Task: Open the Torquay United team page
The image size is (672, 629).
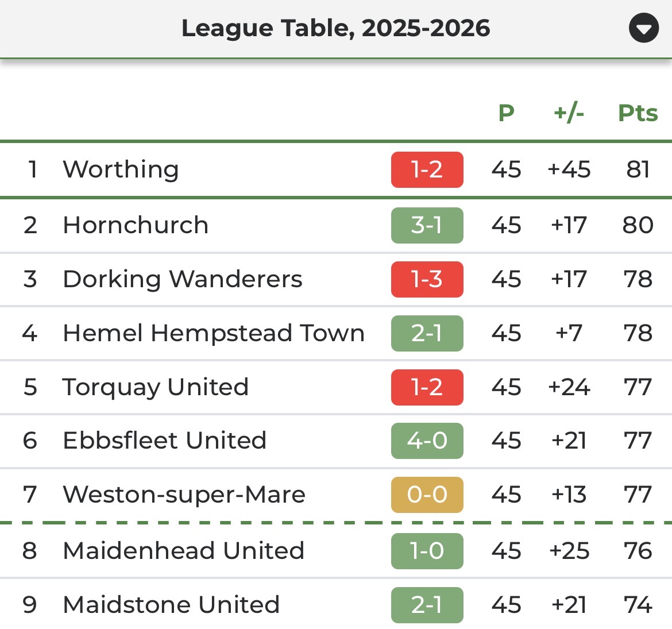Action: [156, 387]
